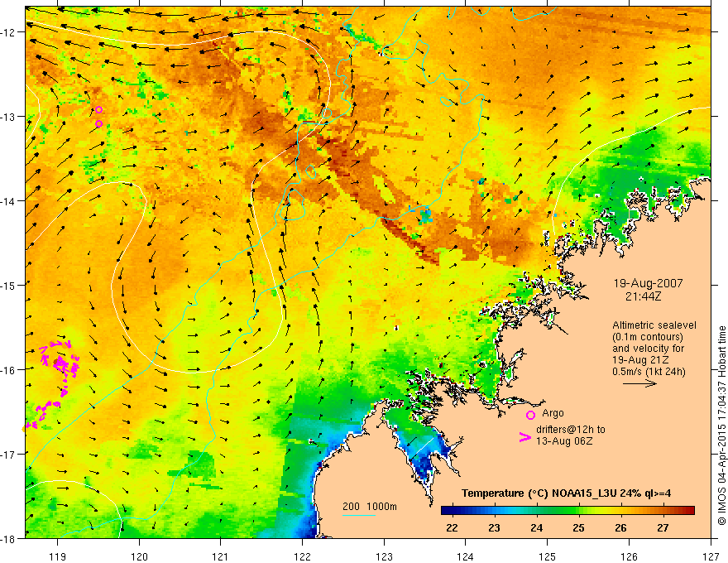Click longitude axis label 121
Viewport: 728px width, 563px height.
pos(220,556)
